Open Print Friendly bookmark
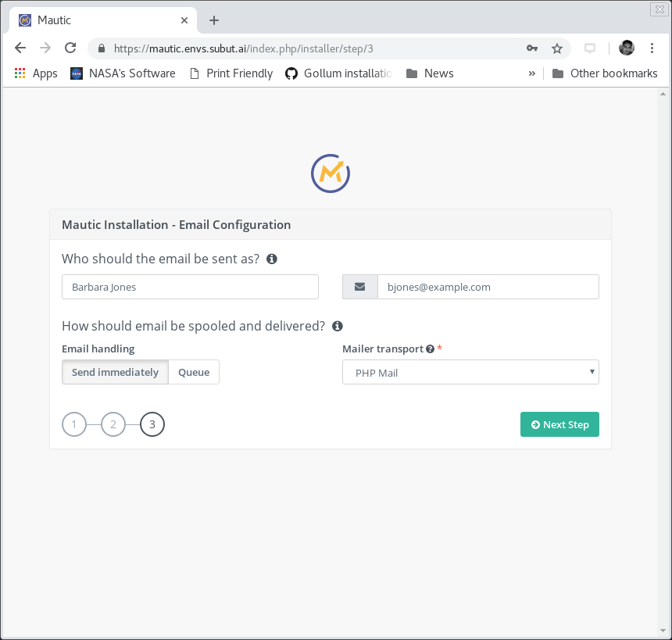672x640 pixels. click(x=231, y=73)
